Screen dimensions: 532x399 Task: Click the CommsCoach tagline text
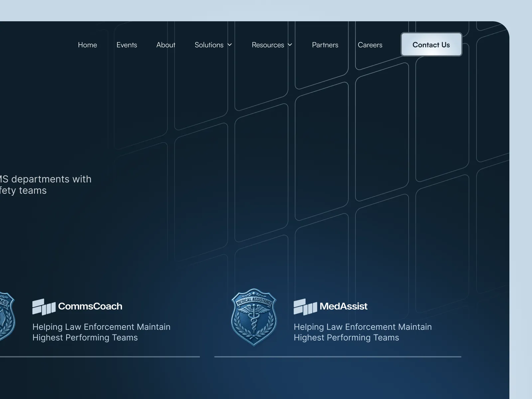coord(101,332)
